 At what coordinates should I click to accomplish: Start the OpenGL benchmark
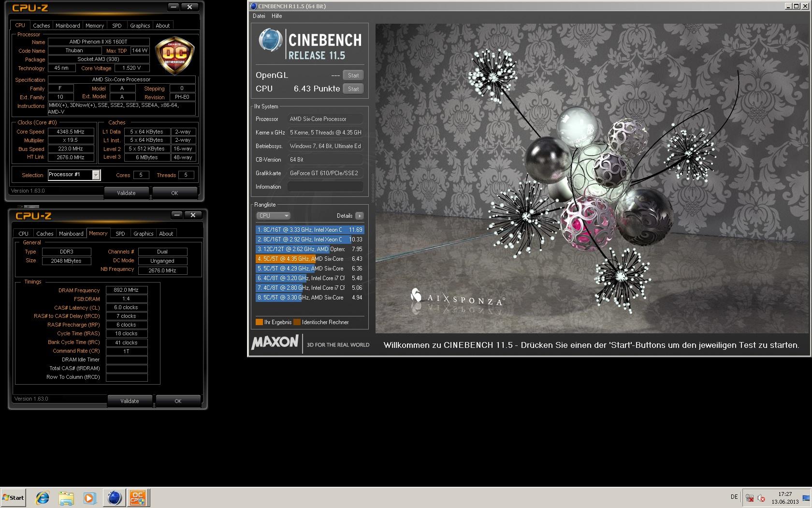pos(353,75)
